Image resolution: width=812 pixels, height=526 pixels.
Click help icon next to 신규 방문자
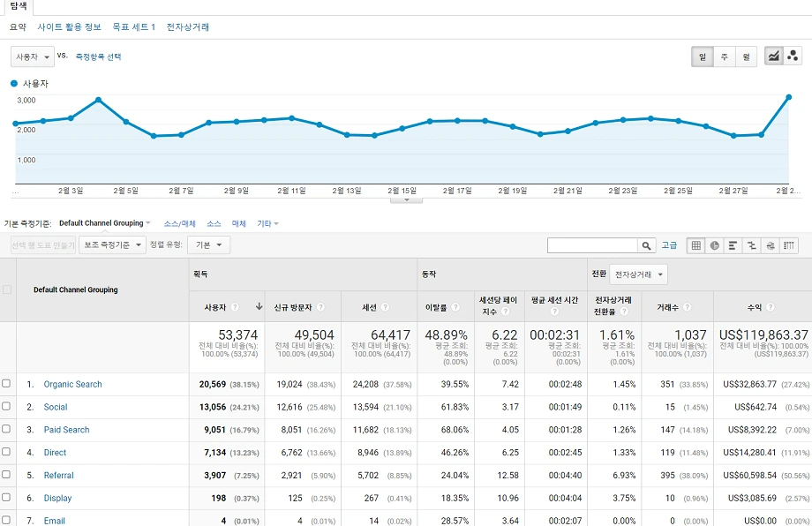point(320,307)
